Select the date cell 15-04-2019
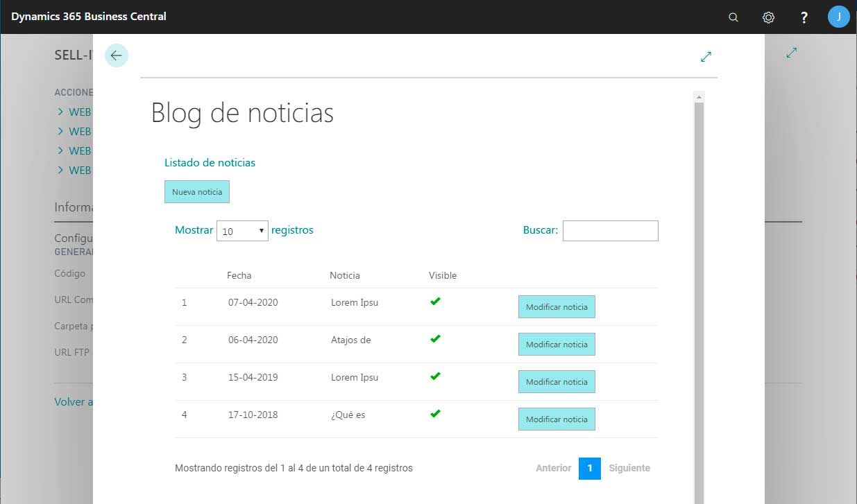This screenshot has width=857, height=504. click(x=253, y=377)
